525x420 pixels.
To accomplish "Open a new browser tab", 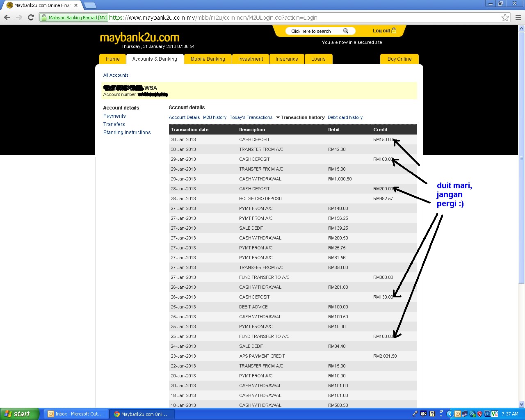I will 90,5.
